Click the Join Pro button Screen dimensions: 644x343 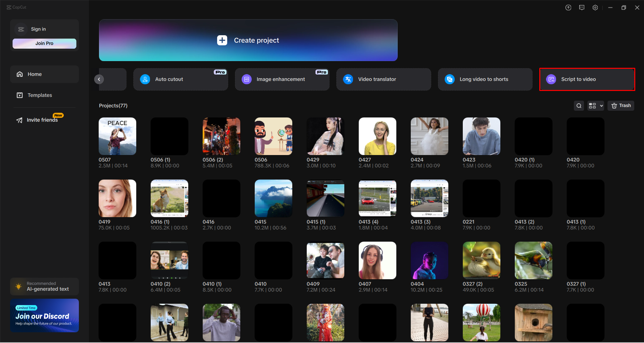click(x=44, y=43)
